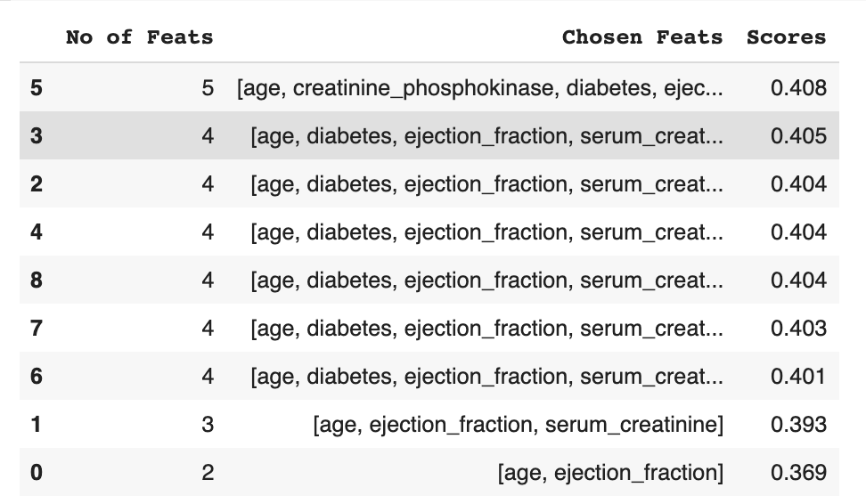Select the score cell 0.405
The image size is (866, 504).
[x=798, y=136]
